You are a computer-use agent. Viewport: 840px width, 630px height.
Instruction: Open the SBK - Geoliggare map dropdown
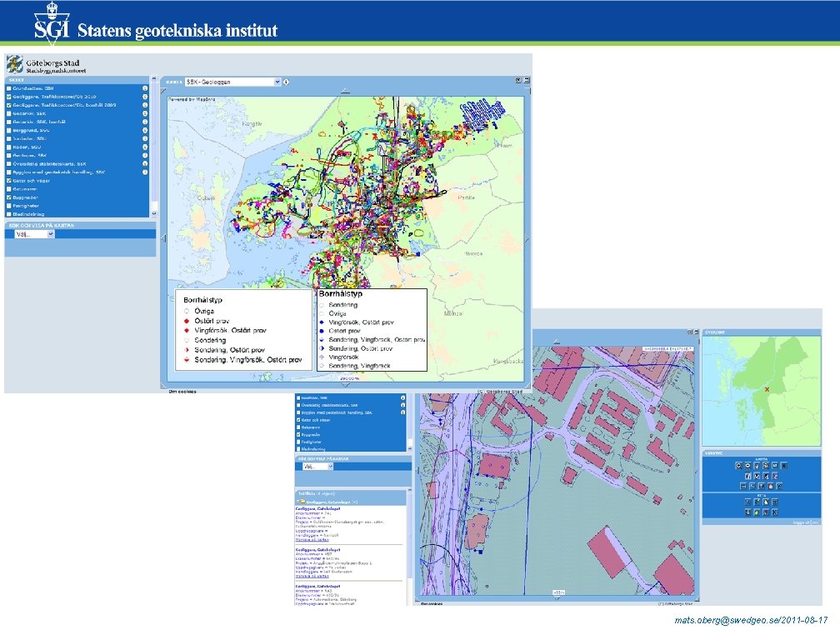point(232,82)
